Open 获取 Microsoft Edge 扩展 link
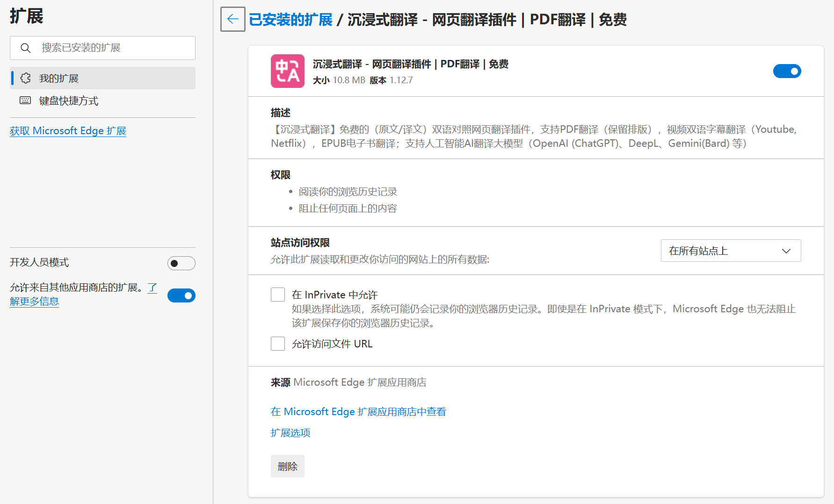Screen dimensions: 834x504 pos(68,131)
